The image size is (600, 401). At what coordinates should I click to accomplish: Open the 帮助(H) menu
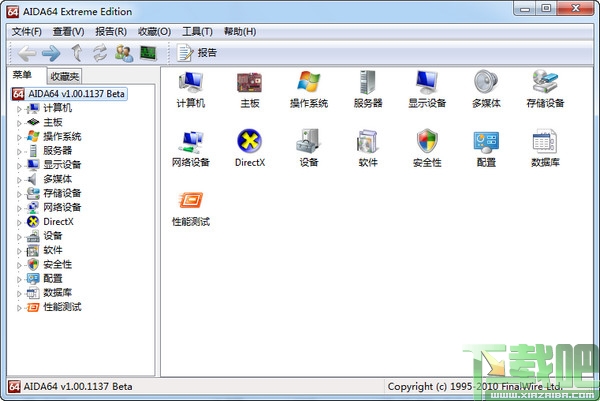[240, 31]
